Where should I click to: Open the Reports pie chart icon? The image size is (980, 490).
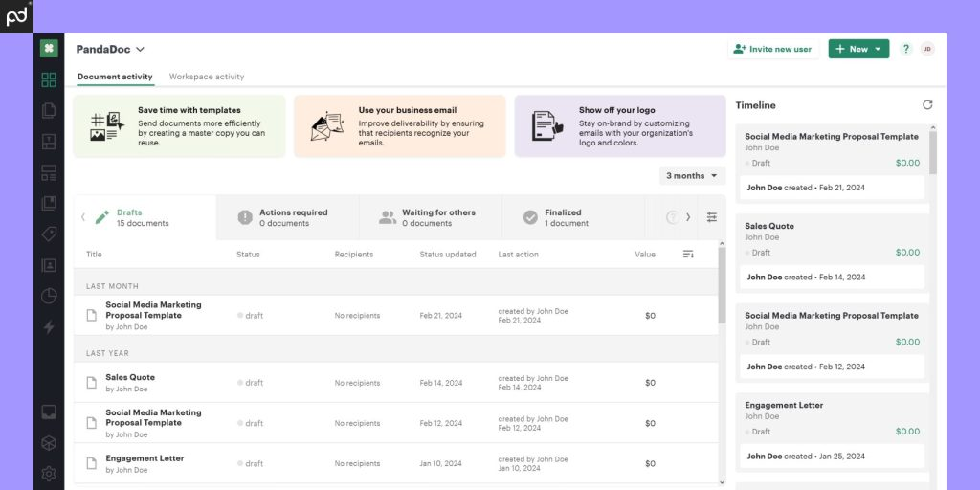[49, 297]
